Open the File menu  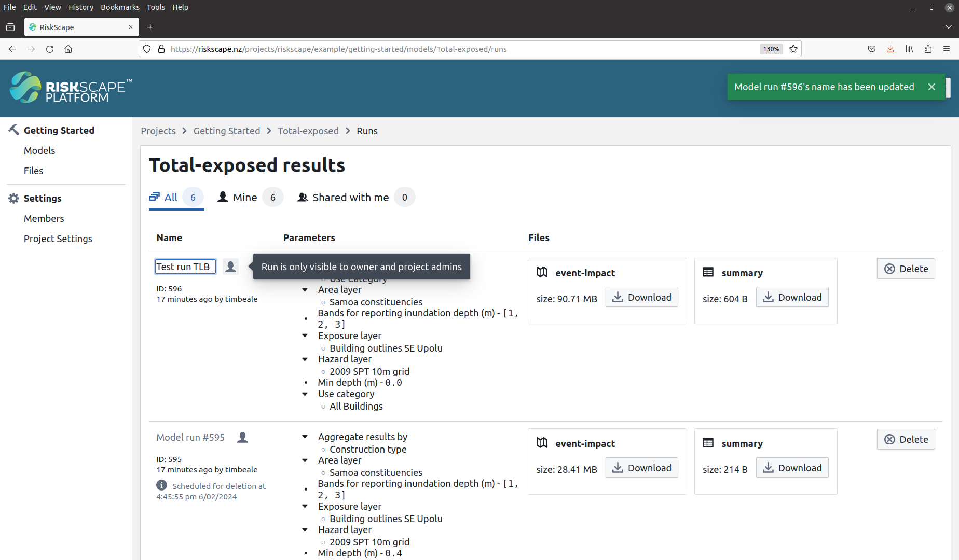pyautogui.click(x=9, y=7)
